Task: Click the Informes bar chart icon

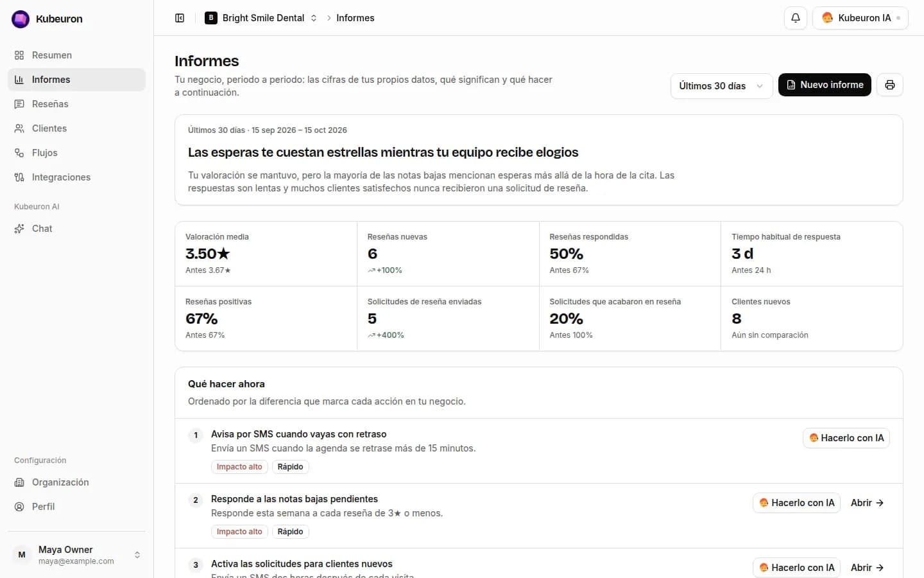Action: click(19, 80)
